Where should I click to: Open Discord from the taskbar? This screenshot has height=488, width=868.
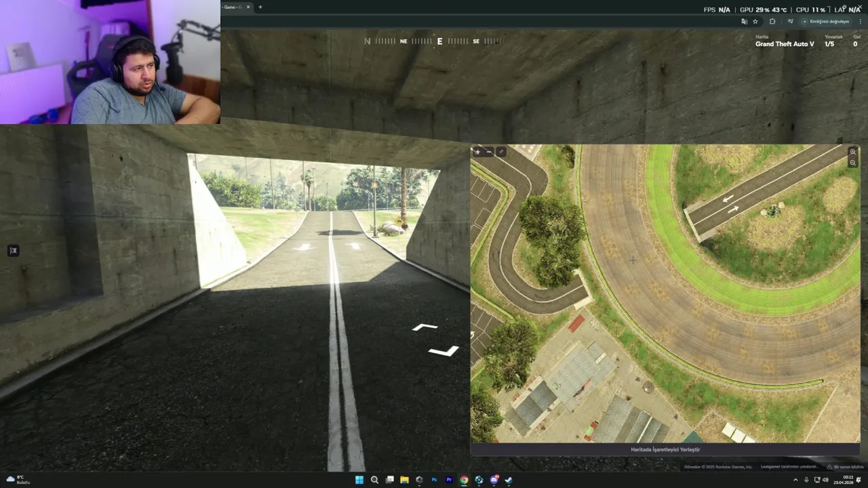494,480
